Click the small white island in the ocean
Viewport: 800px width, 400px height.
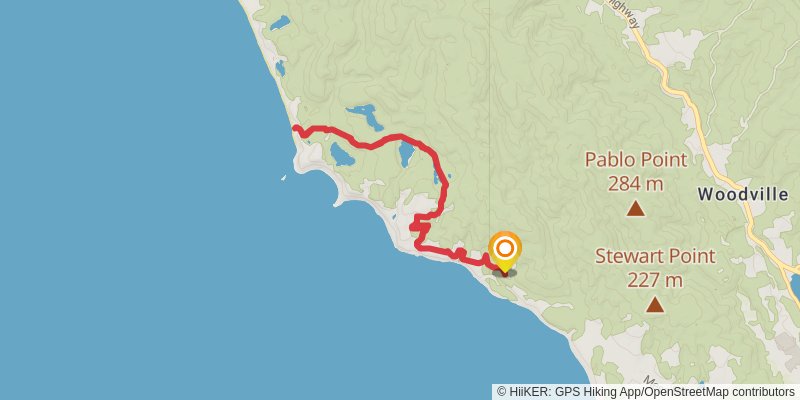[x=283, y=178]
